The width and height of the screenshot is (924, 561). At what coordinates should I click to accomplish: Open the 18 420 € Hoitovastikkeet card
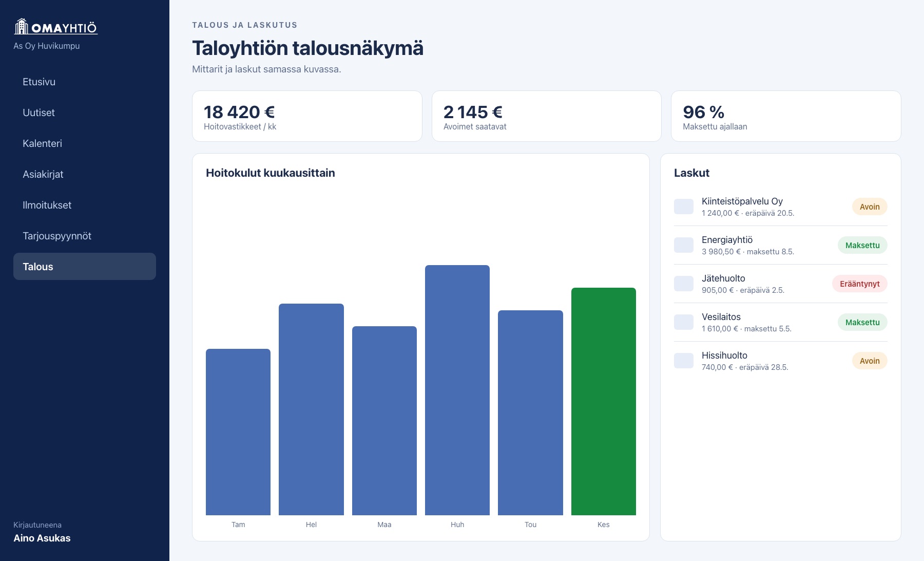coord(307,116)
